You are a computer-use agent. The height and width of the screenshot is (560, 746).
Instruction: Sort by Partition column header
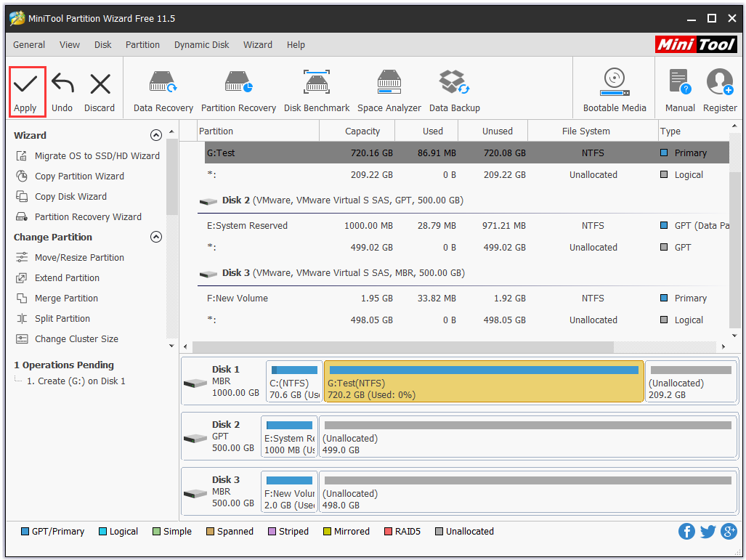258,131
